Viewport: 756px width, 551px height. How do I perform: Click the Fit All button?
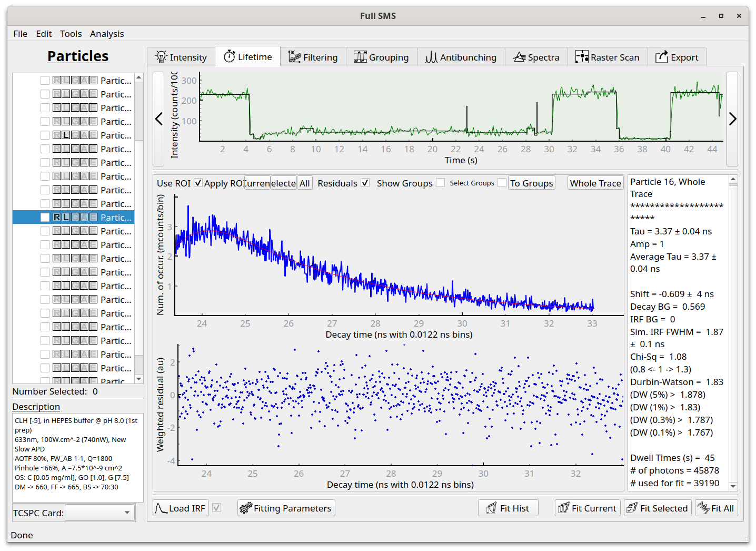point(716,508)
